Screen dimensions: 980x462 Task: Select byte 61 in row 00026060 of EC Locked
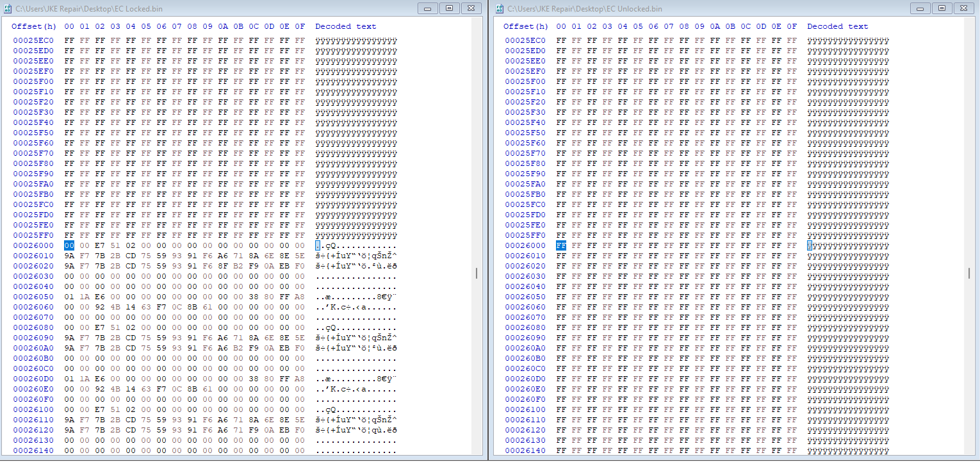pos(208,307)
